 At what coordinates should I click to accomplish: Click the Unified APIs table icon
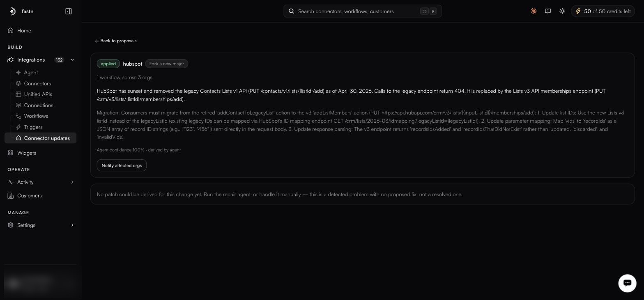coord(18,94)
